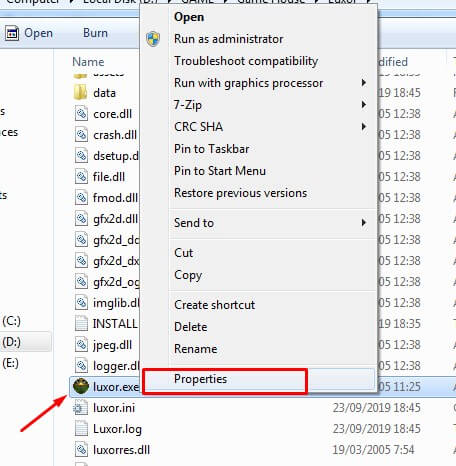456x466 pixels.
Task: Select Create shortcut in context menu
Action: pos(214,305)
